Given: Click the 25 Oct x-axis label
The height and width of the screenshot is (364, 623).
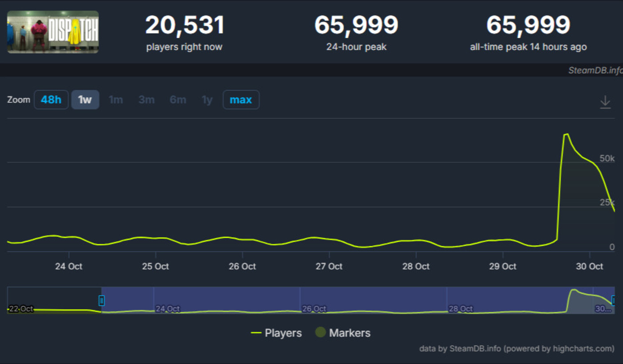Looking at the screenshot, I should pyautogui.click(x=156, y=266).
